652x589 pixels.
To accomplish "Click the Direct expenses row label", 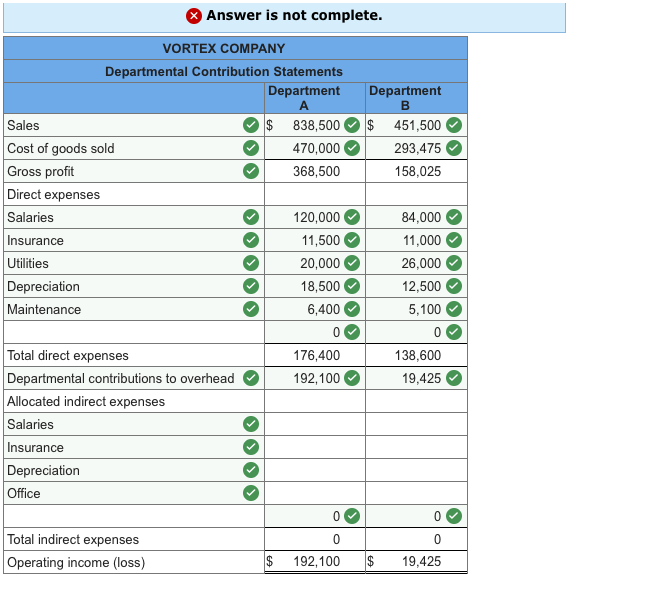I will coord(54,194).
